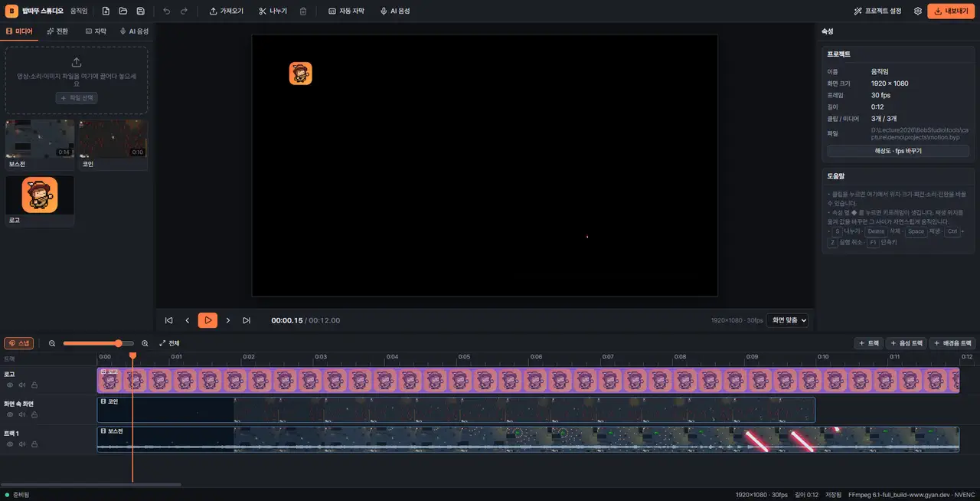The image size is (980, 501).
Task: Add a new track with + 트랙
Action: pos(869,343)
